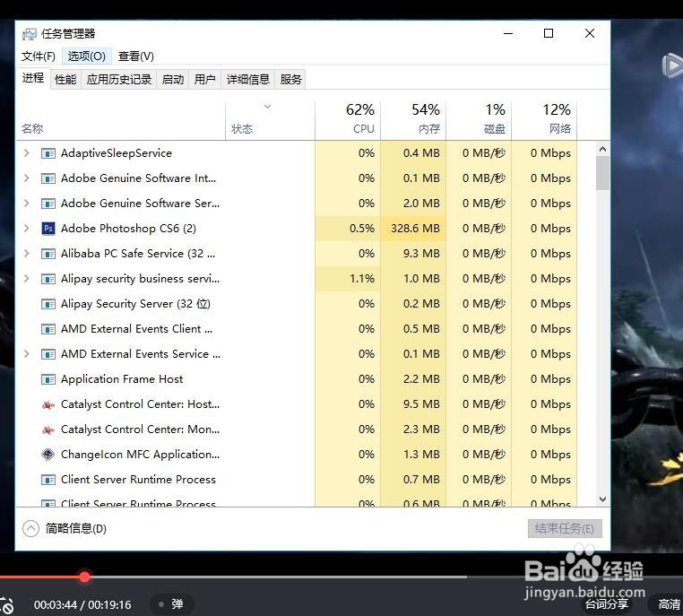Click the ChangeIcon MFC Application icon

click(48, 455)
